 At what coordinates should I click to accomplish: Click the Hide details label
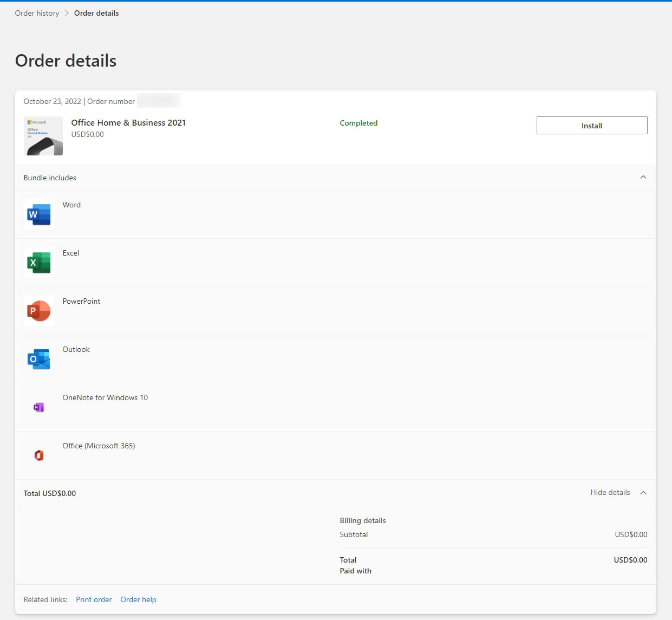(x=610, y=492)
